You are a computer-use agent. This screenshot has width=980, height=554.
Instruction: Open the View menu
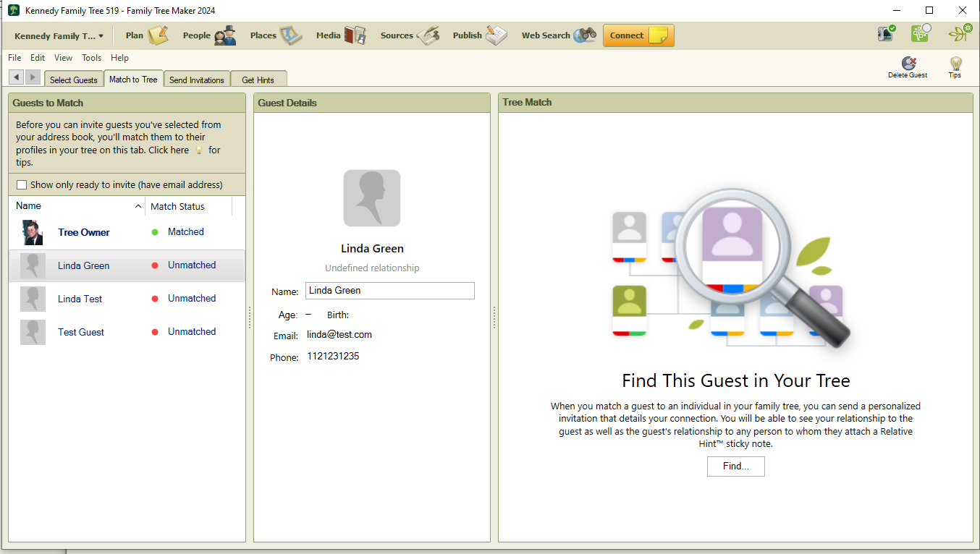63,58
